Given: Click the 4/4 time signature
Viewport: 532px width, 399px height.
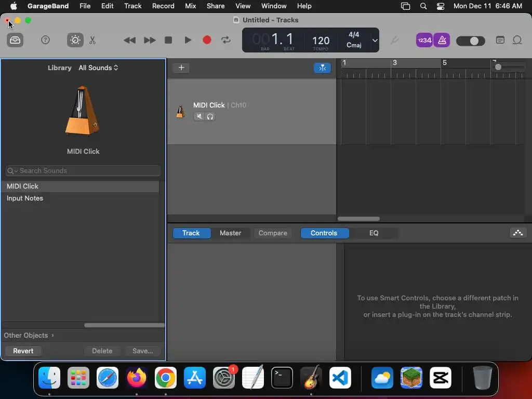Looking at the screenshot, I should coord(353,35).
